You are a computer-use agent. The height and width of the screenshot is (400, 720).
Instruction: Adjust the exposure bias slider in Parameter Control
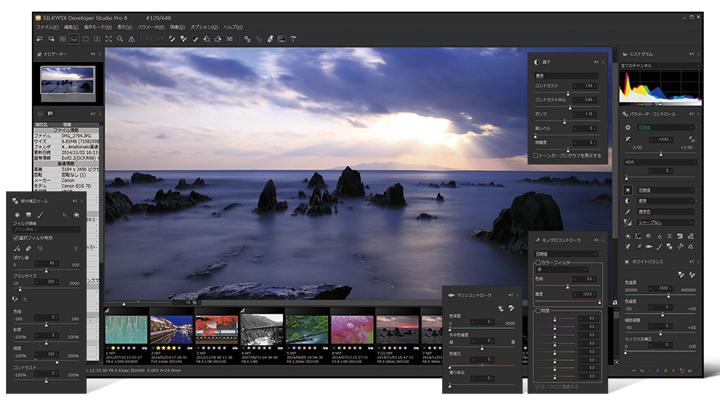click(660, 154)
